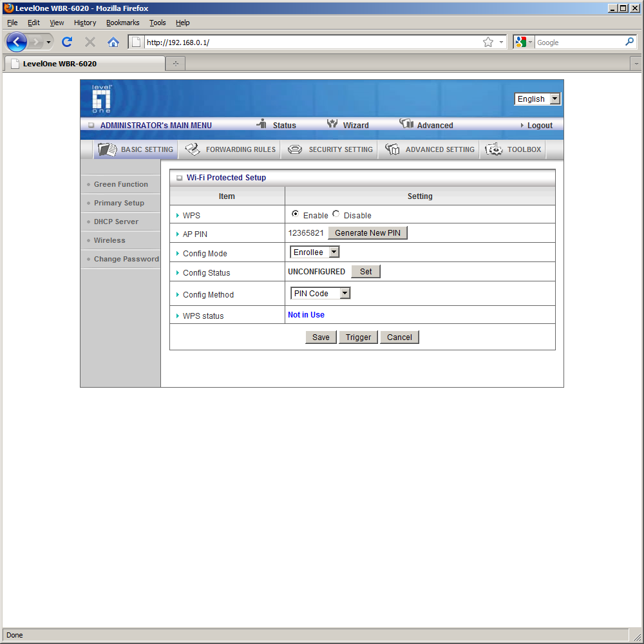Open the Help menu
Viewport: 644px width, 644px height.
183,23
